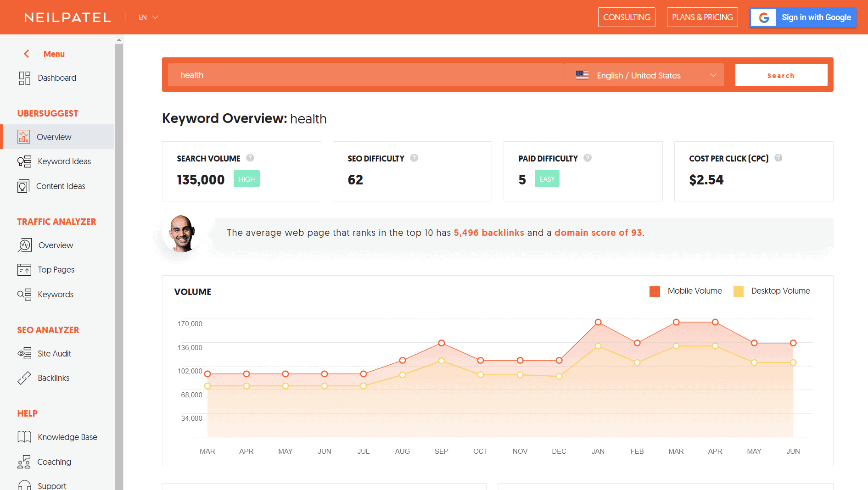Screen dimensions: 868x490
Task: Open the English / United States dropdown
Action: [644, 75]
